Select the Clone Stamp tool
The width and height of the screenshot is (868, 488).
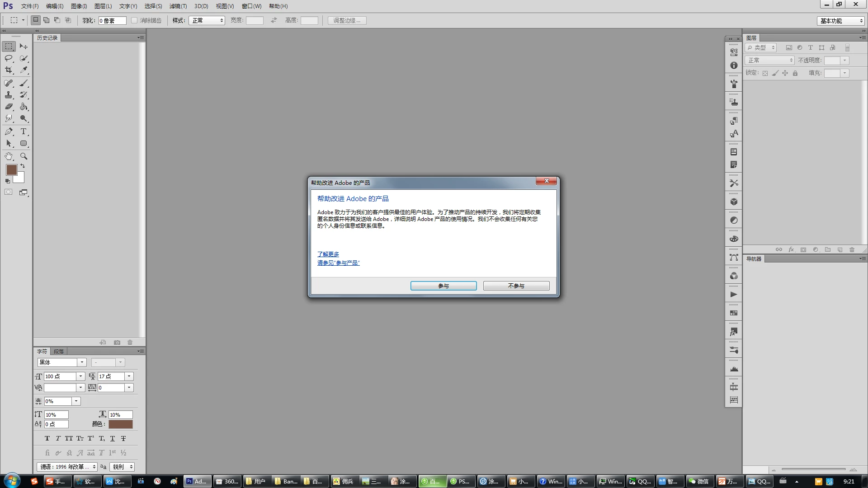click(x=9, y=95)
